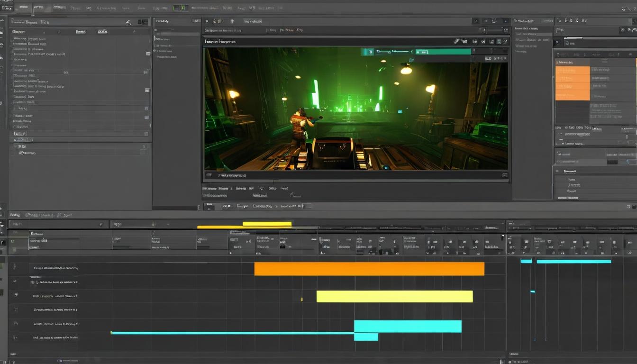Select the orange clip on the timeline
The image size is (637, 364).
pyautogui.click(x=369, y=269)
